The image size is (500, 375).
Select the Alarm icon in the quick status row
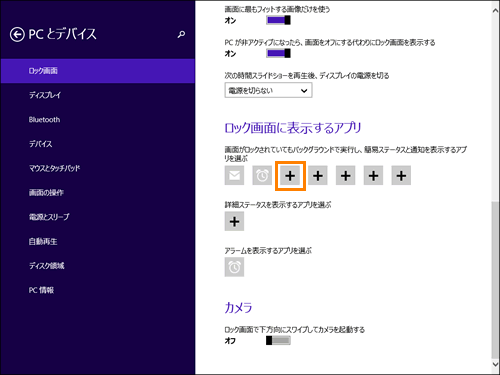[262, 175]
